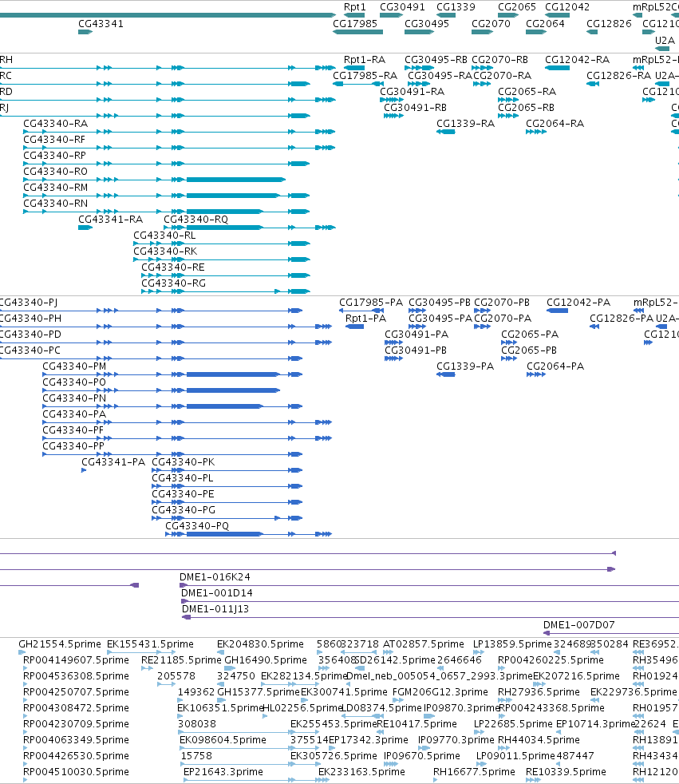
Task: Click the Rpt1 gene label
Action: [x=355, y=7]
